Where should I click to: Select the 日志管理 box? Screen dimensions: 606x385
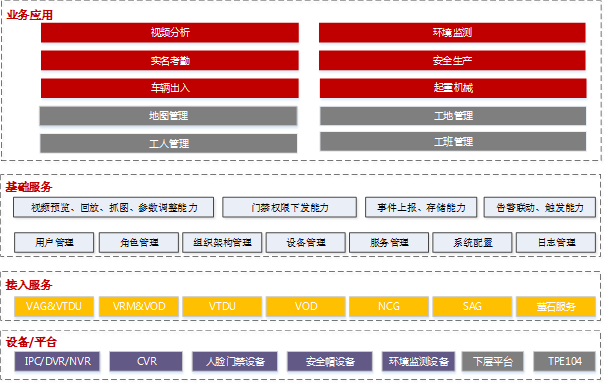point(556,242)
